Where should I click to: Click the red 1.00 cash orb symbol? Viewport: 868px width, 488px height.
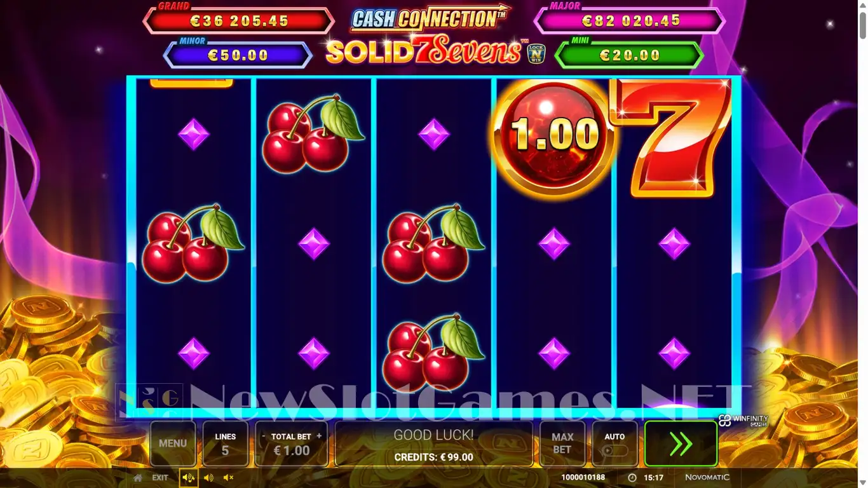pos(553,135)
